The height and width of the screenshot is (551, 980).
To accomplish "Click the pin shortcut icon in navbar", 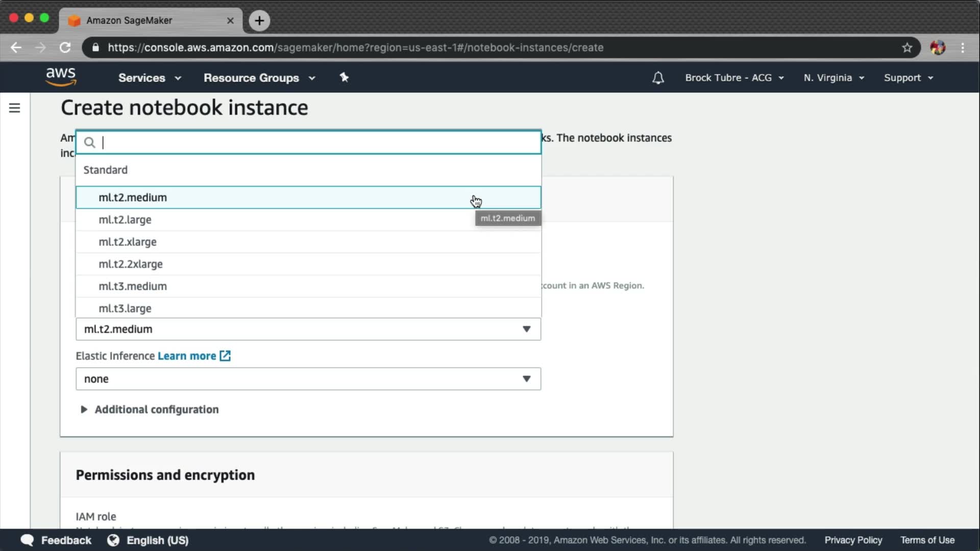I will click(x=344, y=78).
